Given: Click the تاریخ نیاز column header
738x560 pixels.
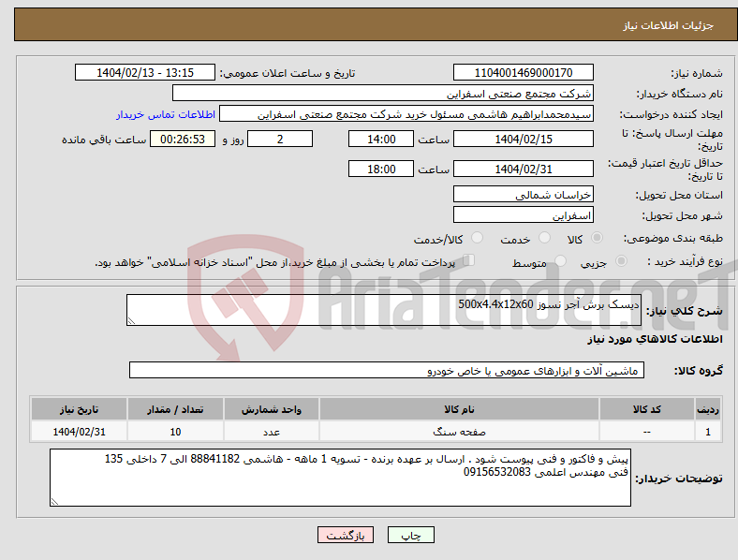Looking at the screenshot, I should coord(79,409).
